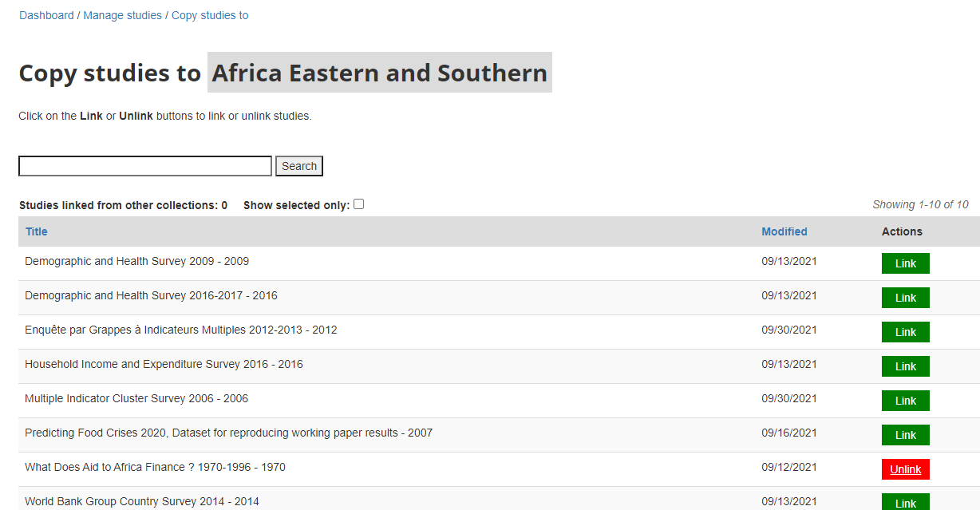
Task: Link Predicting Food Crises 2020 dataset
Action: click(x=906, y=435)
